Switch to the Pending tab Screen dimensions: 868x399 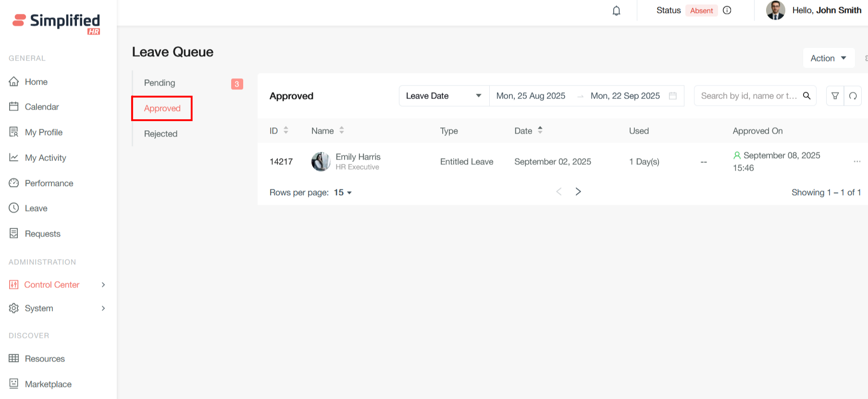[x=160, y=83]
